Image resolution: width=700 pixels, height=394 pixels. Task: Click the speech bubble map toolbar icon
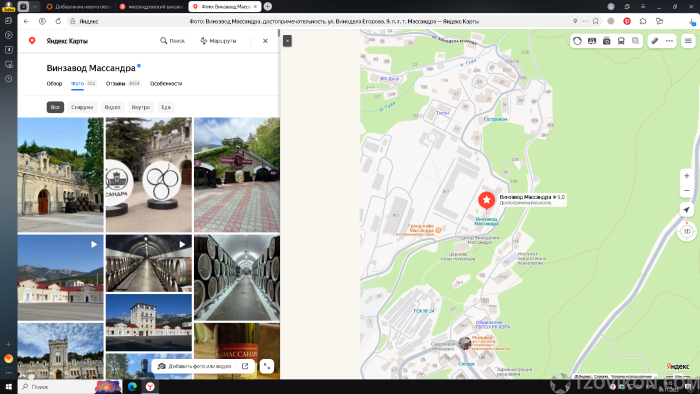(x=635, y=41)
